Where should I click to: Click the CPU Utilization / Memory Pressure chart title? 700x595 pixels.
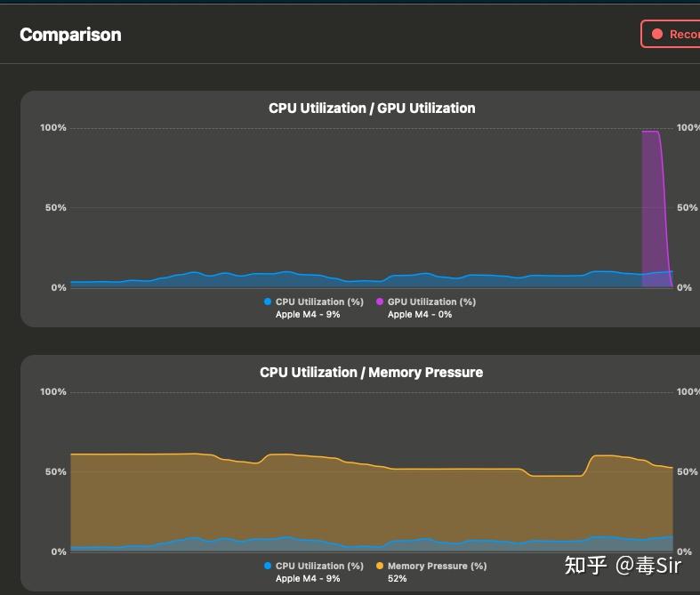coord(372,373)
